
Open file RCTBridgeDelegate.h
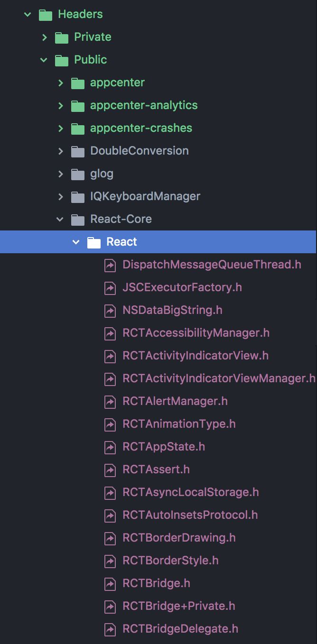180,629
